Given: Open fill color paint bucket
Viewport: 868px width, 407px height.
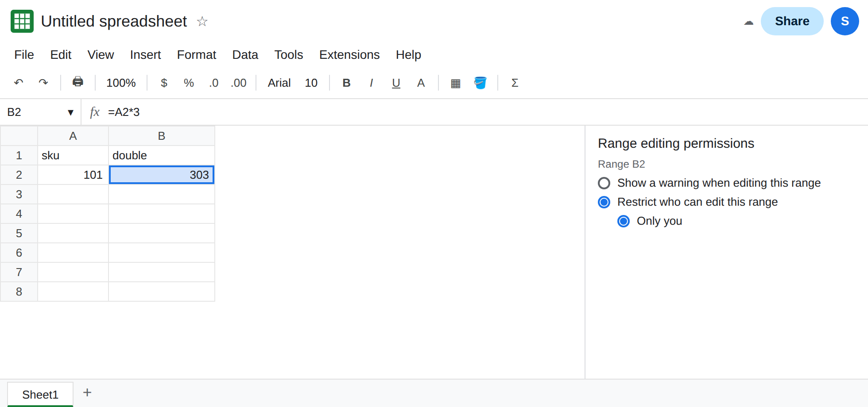Looking at the screenshot, I should [480, 83].
